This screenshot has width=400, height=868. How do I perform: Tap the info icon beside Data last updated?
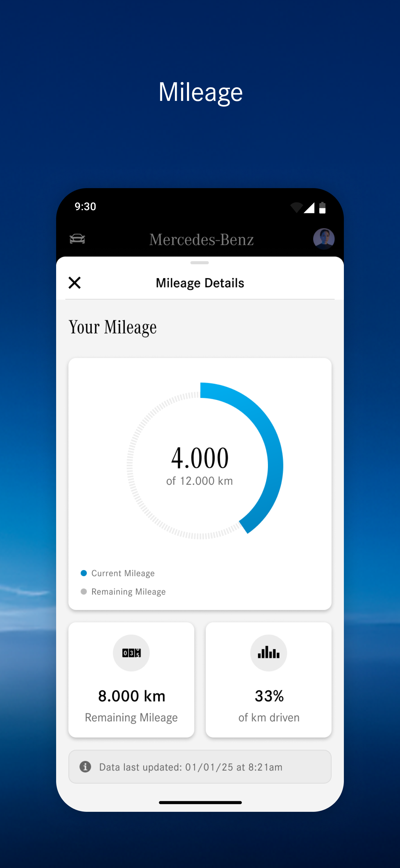click(x=85, y=766)
